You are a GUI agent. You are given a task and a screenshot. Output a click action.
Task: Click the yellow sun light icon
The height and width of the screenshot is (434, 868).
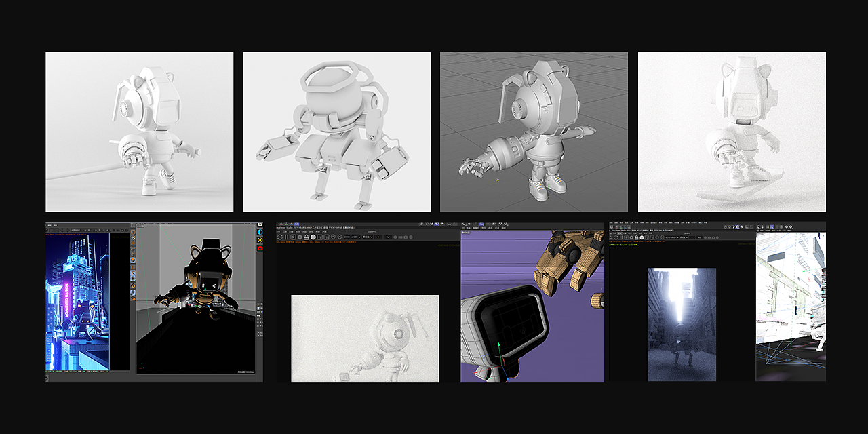[260, 241]
